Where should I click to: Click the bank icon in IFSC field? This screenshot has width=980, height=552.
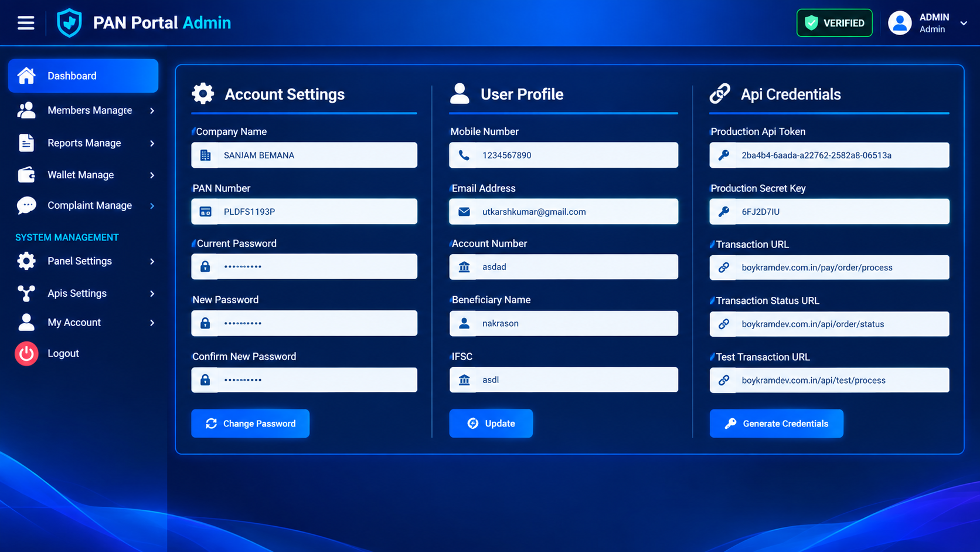click(x=464, y=380)
